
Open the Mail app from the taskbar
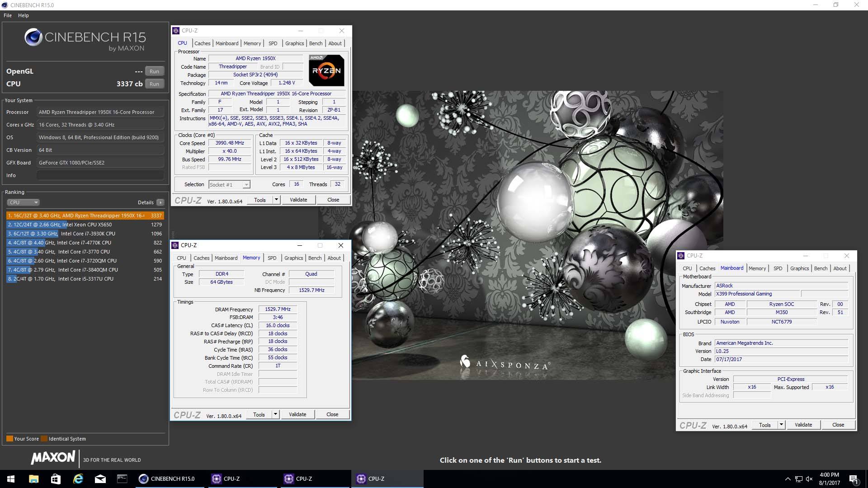pyautogui.click(x=100, y=479)
